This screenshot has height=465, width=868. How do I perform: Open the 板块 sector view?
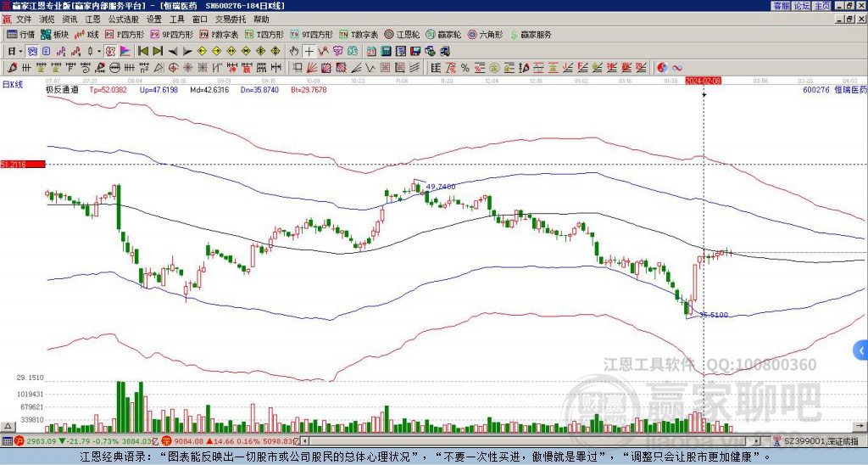(55, 34)
